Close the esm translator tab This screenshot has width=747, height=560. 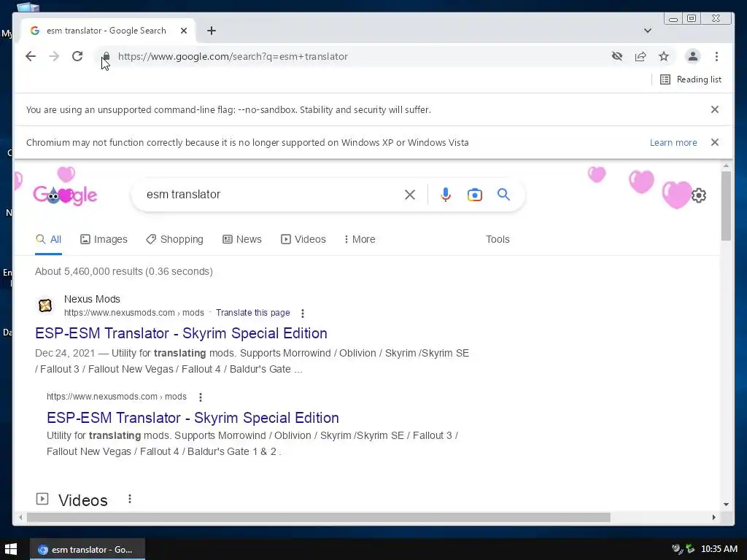coord(184,31)
